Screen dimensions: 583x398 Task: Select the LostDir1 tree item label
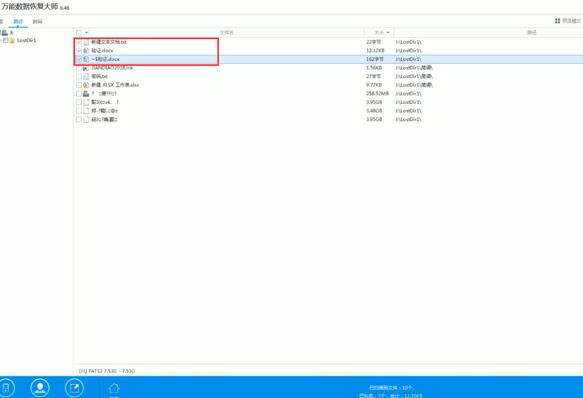click(26, 40)
